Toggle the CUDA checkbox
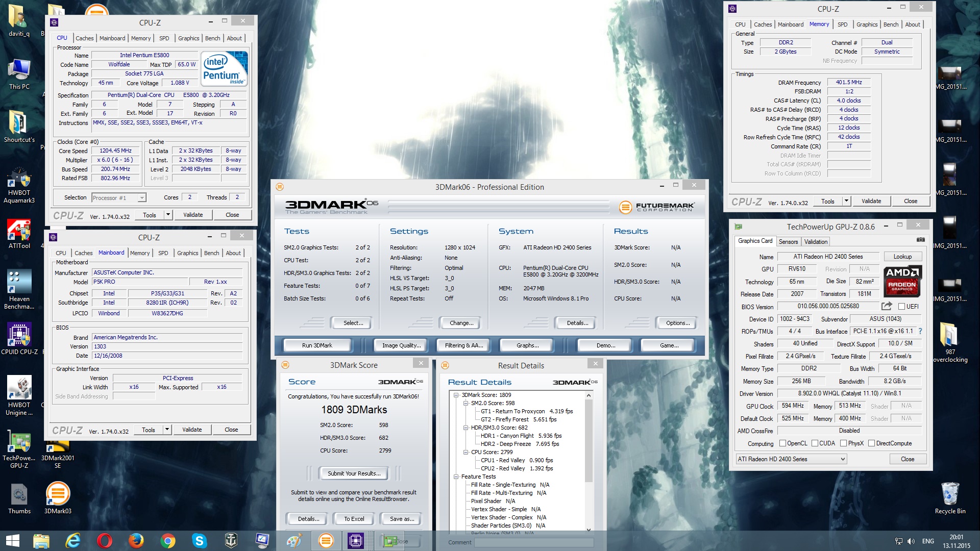Image resolution: width=980 pixels, height=551 pixels. pos(815,443)
